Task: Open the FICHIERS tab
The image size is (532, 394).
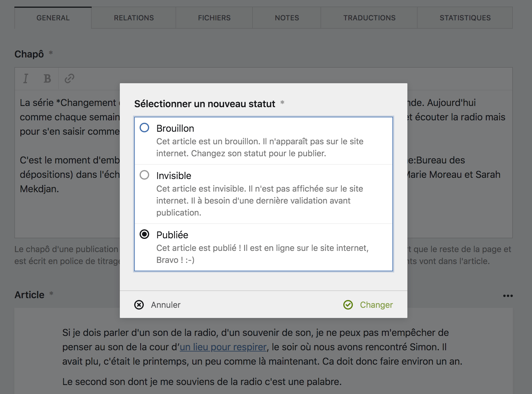Action: pos(214,18)
